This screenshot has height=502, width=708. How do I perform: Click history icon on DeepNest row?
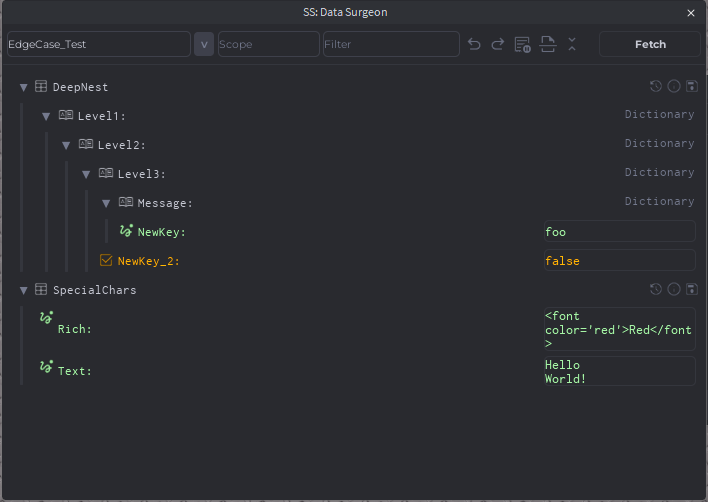click(x=656, y=86)
